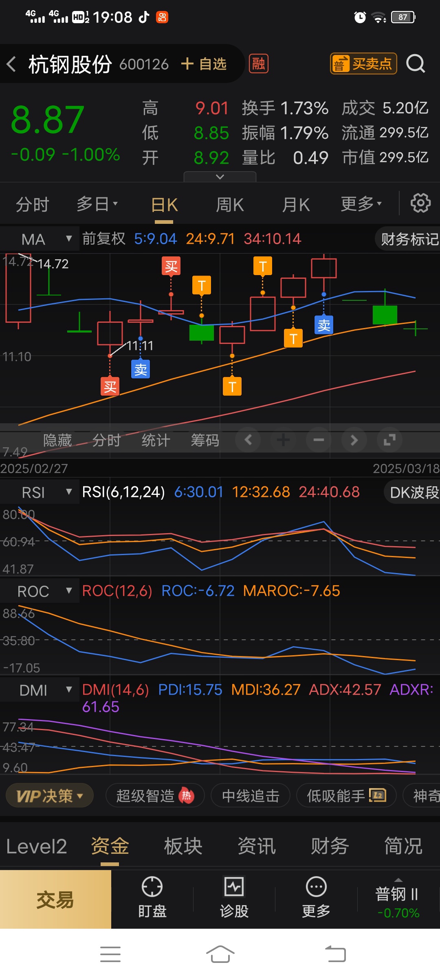Tap the battery indicator showing 87

(403, 17)
